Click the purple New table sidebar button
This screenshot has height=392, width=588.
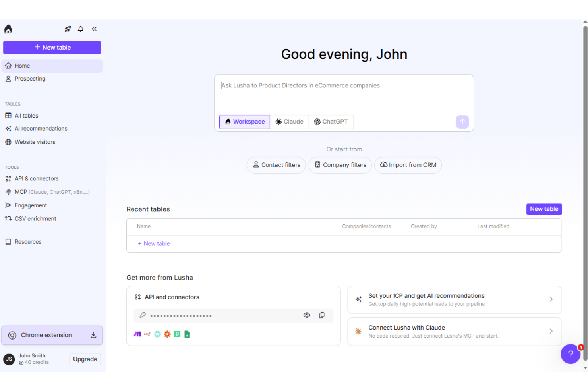tap(52, 47)
